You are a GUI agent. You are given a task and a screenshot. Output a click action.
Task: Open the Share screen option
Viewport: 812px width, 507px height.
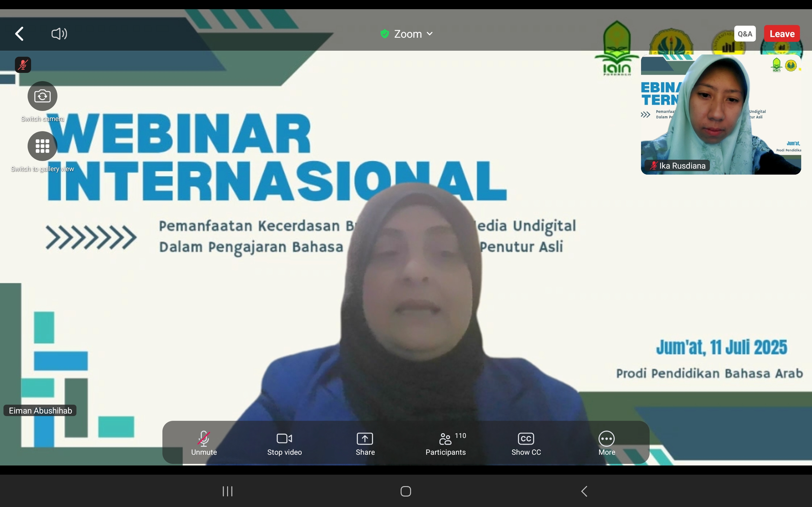[x=365, y=443]
